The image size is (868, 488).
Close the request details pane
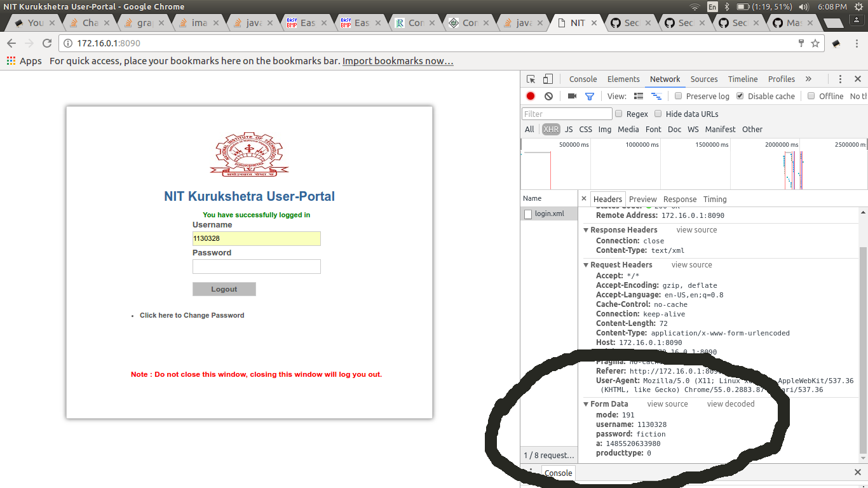[585, 199]
